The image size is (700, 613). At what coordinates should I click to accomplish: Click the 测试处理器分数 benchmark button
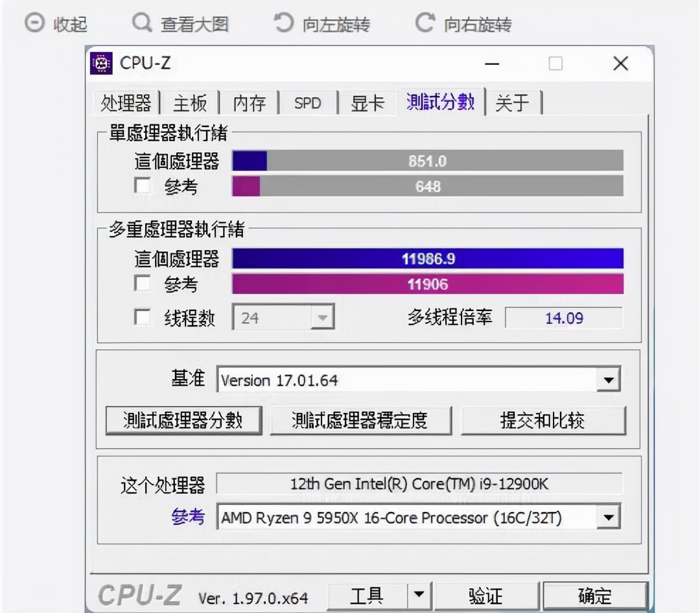point(183,420)
